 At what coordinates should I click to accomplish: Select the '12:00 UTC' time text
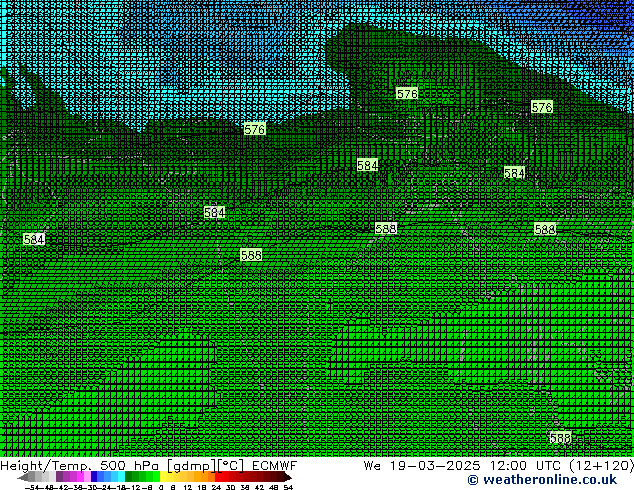525,466
